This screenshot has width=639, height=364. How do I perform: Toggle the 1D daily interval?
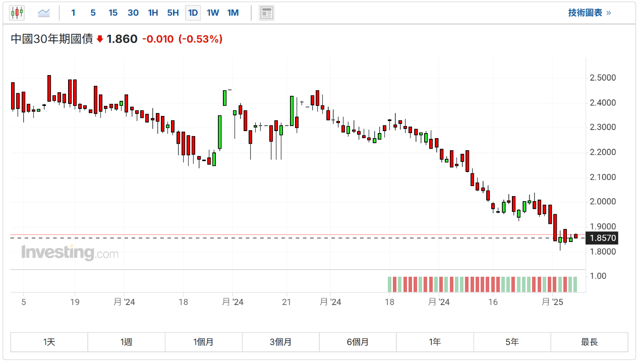pos(193,13)
